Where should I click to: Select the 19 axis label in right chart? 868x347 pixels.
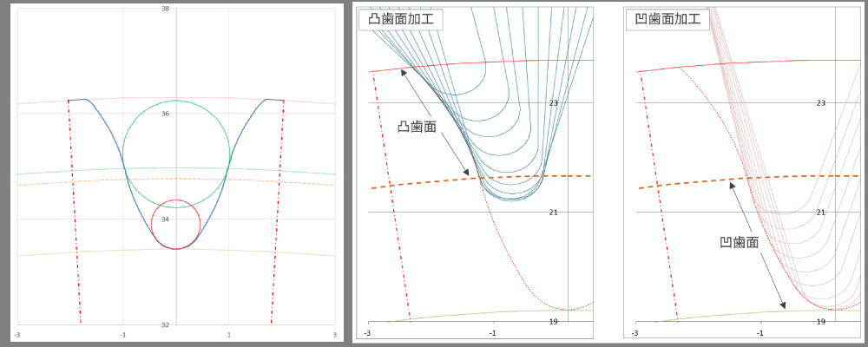click(x=820, y=322)
